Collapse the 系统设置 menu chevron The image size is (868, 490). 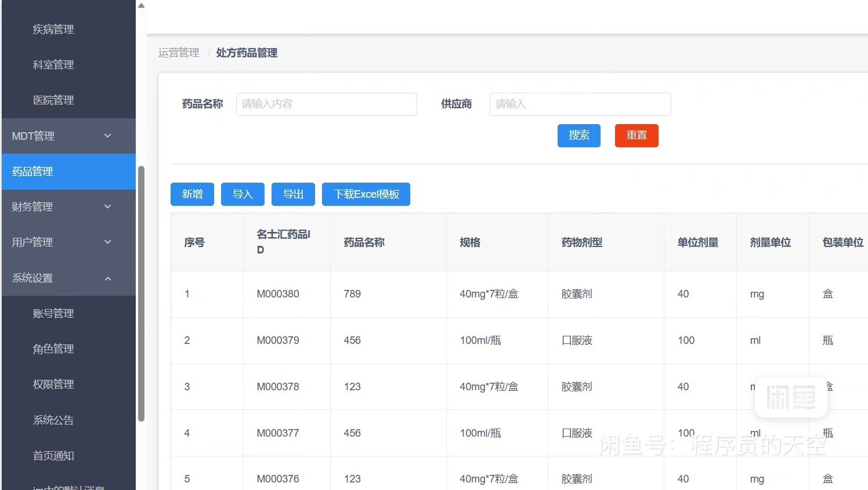coord(107,278)
